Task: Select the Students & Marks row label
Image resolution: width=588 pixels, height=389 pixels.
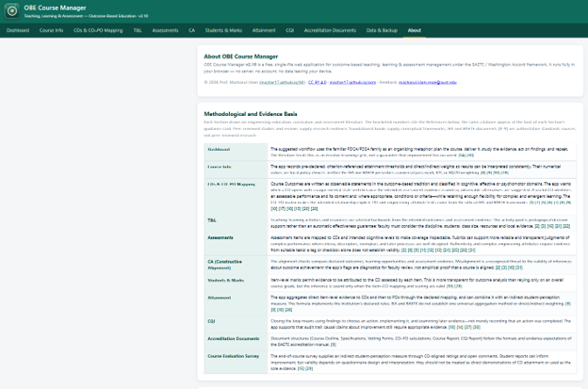Action: 226,280
